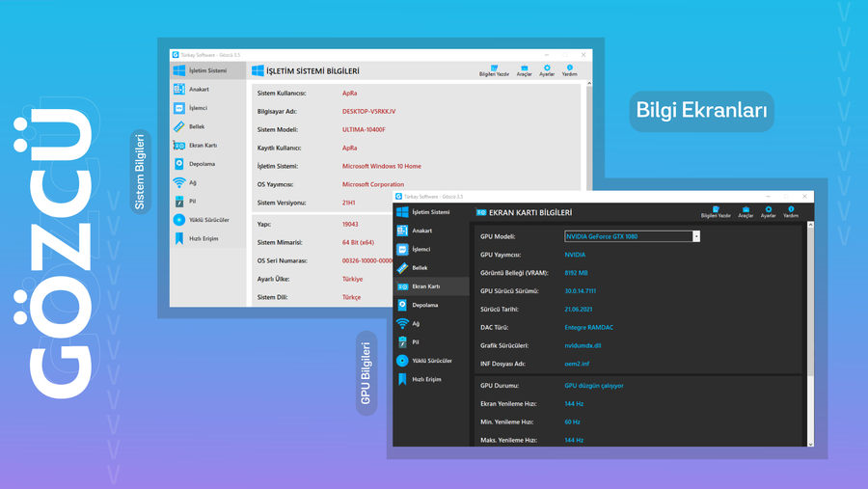
Task: Select Anakart icon in light window sidebar
Action: pyautogui.click(x=178, y=89)
